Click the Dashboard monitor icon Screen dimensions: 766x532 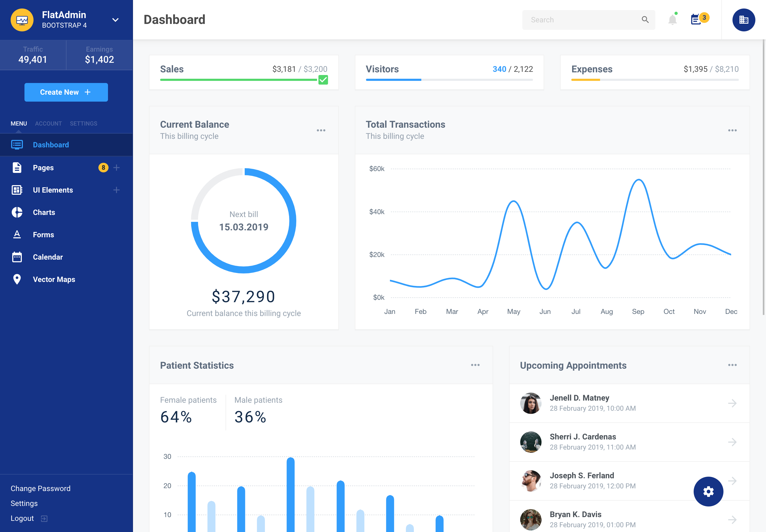pyautogui.click(x=17, y=145)
